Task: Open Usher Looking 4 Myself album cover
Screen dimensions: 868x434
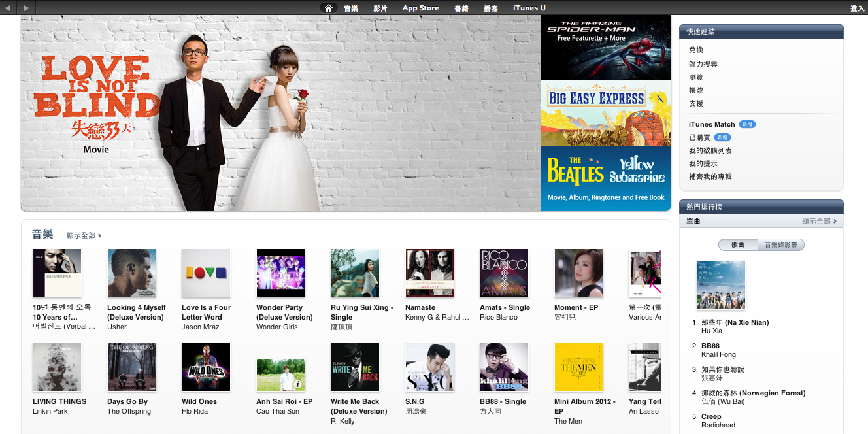Action: click(131, 273)
